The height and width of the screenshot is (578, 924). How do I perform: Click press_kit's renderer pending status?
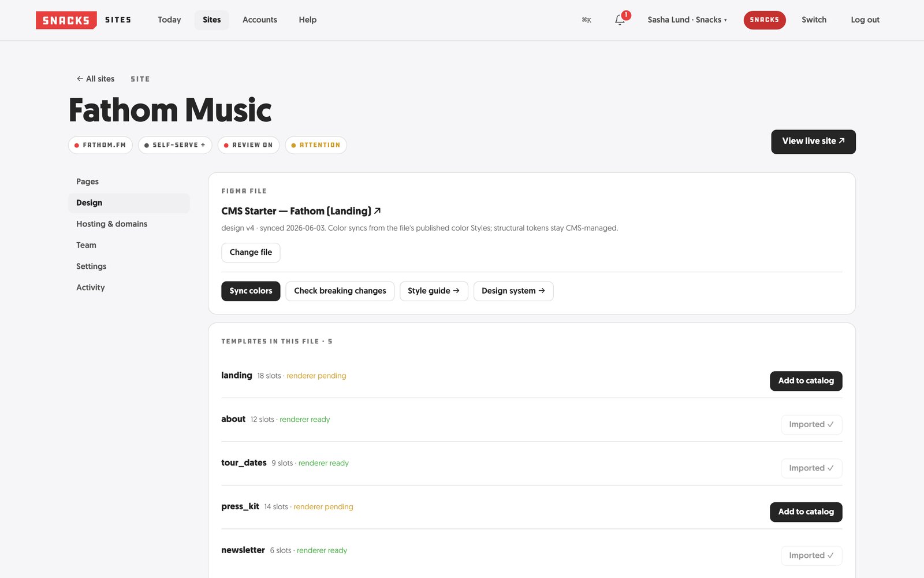pos(323,507)
